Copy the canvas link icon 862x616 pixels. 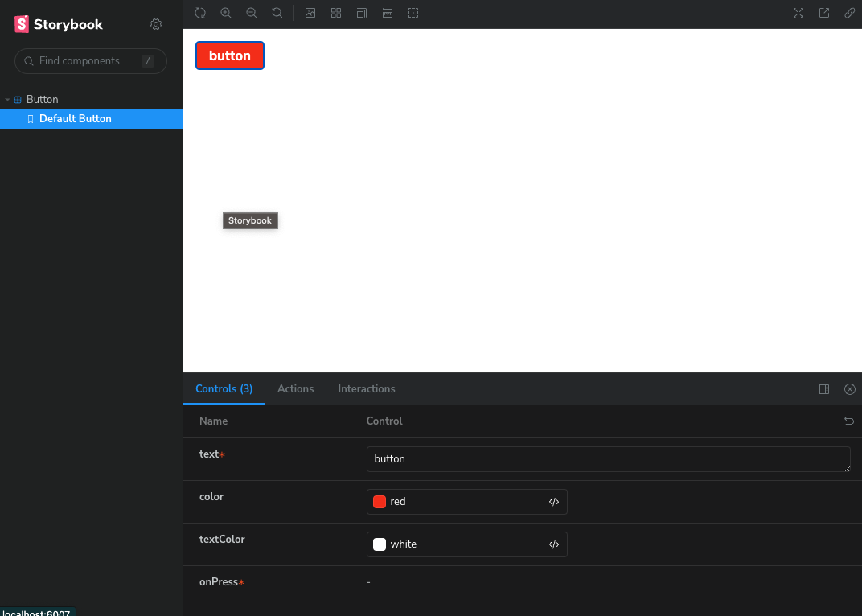(849, 13)
